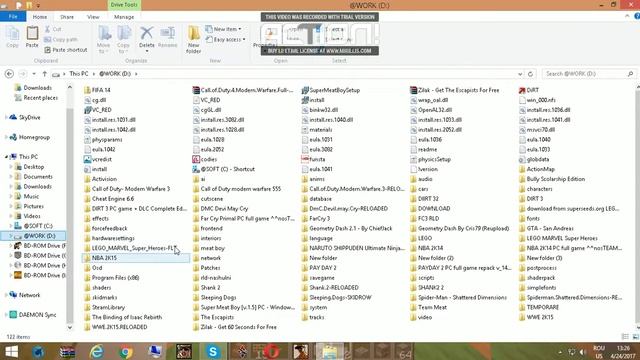Select the Drive Tools contextual tab
This screenshot has width=640, height=360.
tap(124, 5)
